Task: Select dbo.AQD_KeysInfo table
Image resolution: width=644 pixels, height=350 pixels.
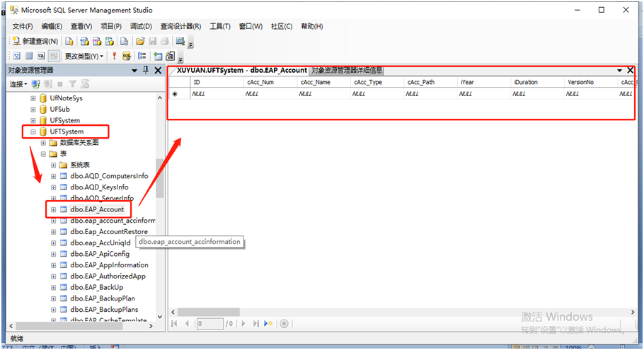Action: [99, 187]
